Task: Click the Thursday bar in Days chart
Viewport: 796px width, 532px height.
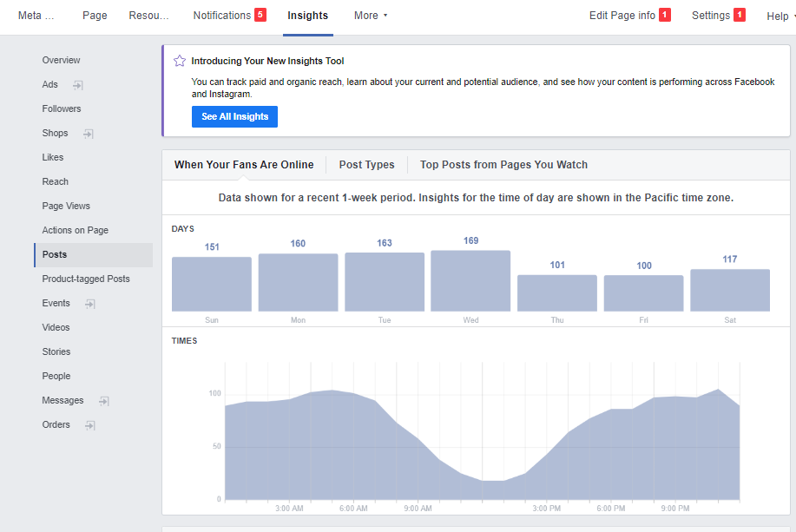Action: 557,292
